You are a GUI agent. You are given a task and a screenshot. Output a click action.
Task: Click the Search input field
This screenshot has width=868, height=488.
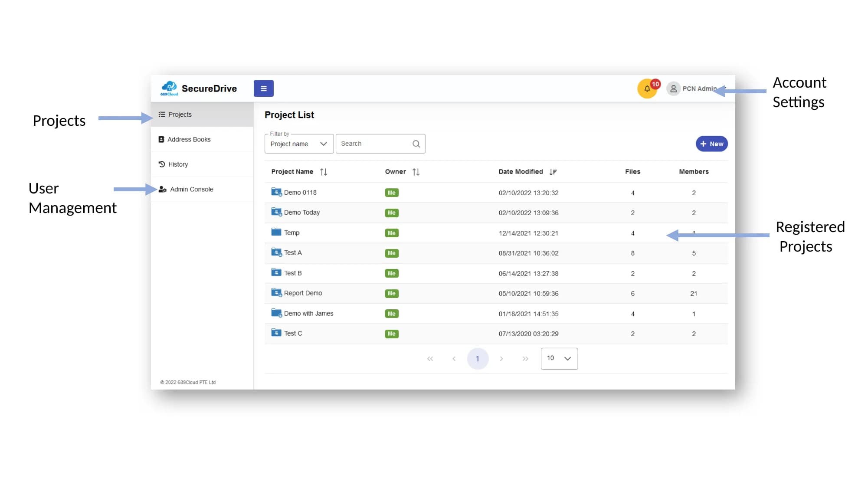380,144
